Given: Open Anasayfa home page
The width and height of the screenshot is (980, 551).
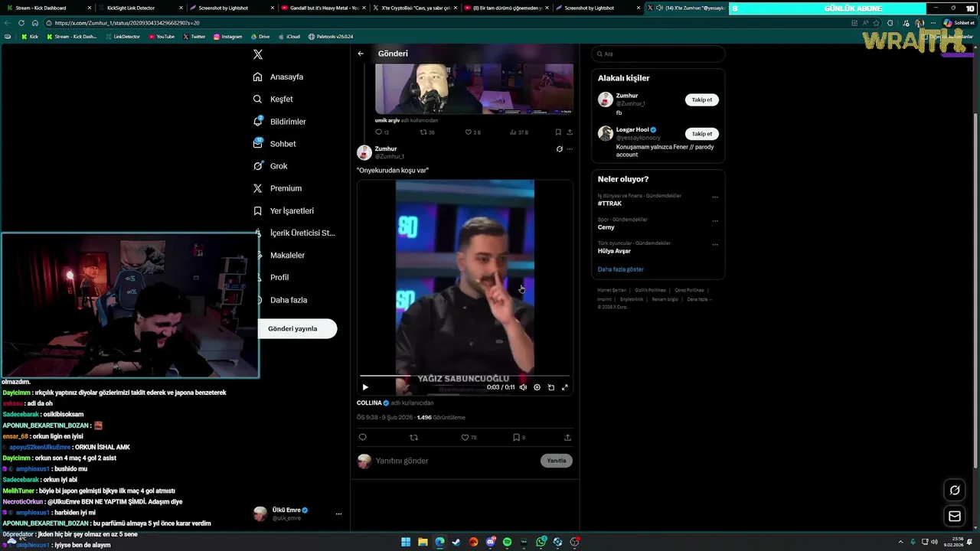Looking at the screenshot, I should (x=278, y=77).
